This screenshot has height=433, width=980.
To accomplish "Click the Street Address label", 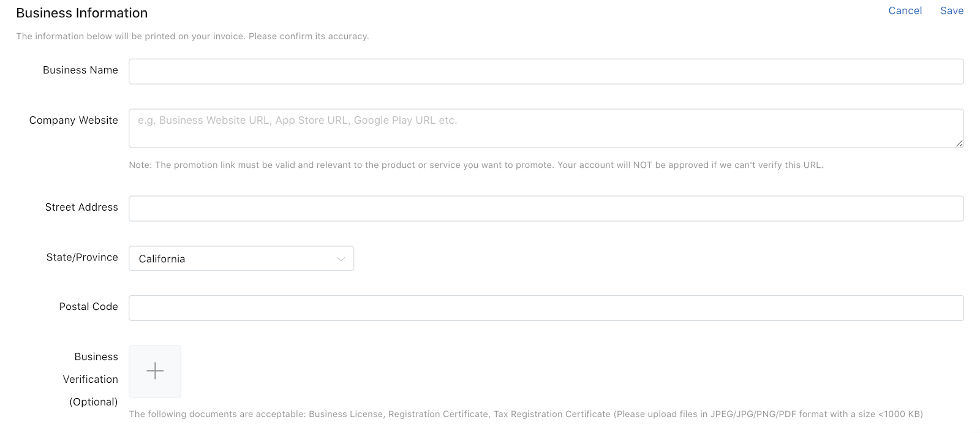I will (x=81, y=208).
